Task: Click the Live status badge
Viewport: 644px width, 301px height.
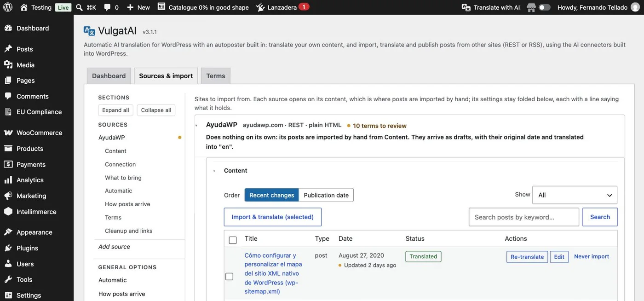Action: point(63,7)
